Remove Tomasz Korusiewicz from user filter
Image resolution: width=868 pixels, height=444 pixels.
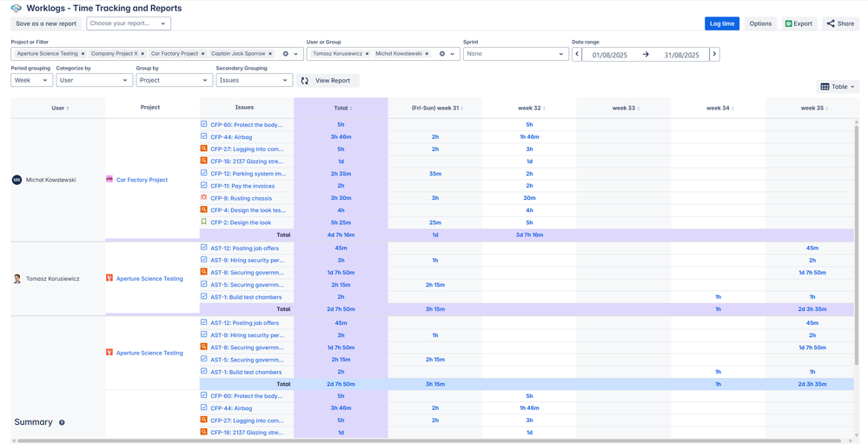(x=368, y=54)
